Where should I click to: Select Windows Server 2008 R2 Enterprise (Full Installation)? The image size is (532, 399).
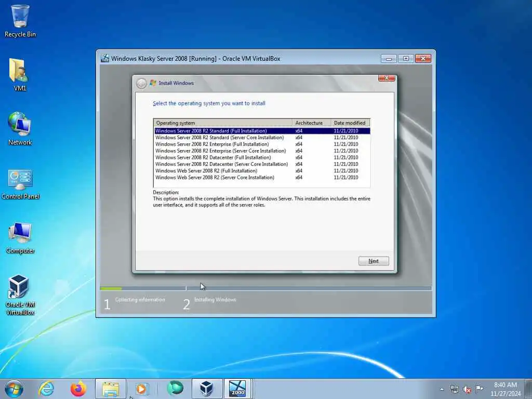(262, 144)
